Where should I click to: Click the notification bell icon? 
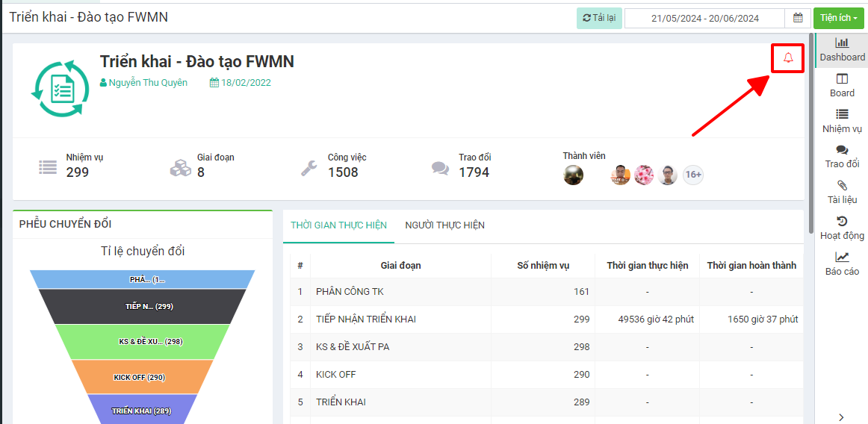tap(787, 58)
